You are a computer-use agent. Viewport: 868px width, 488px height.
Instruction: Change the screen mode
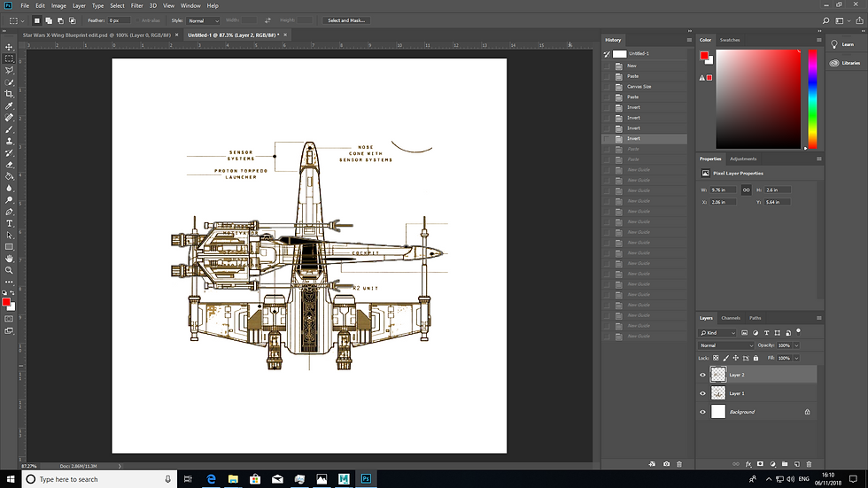pyautogui.click(x=9, y=331)
